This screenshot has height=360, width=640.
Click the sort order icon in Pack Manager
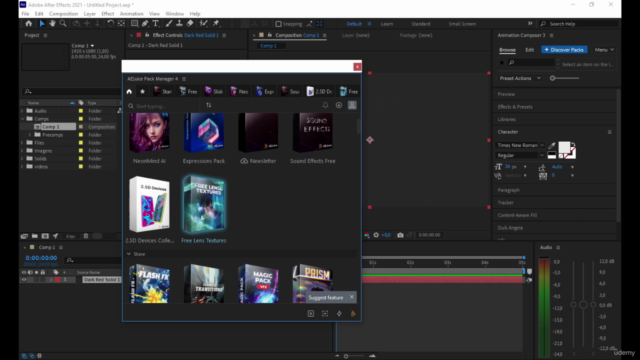pyautogui.click(x=209, y=105)
